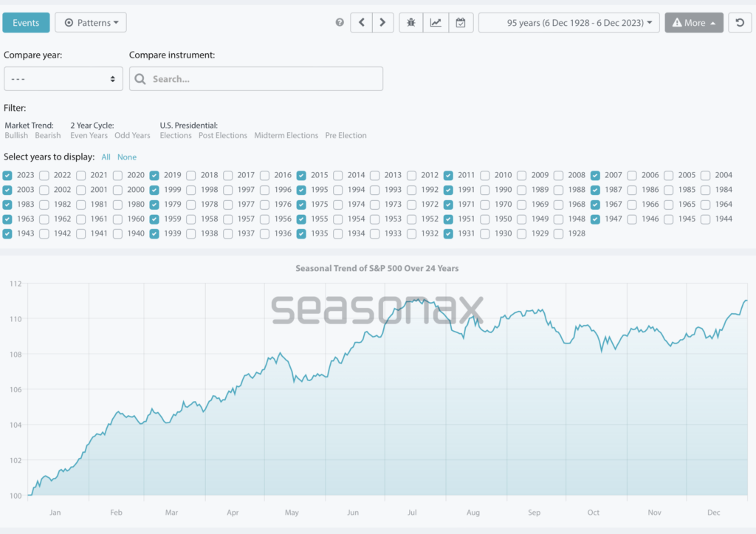Viewport: 756px width, 534px height.
Task: Toggle the 1987 year checkbox
Action: click(595, 190)
